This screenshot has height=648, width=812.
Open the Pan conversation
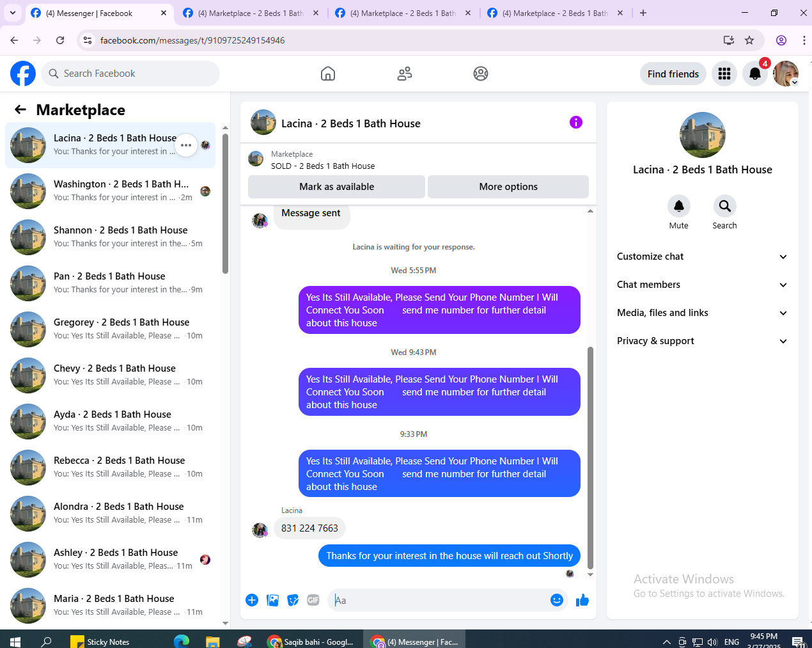(x=111, y=283)
